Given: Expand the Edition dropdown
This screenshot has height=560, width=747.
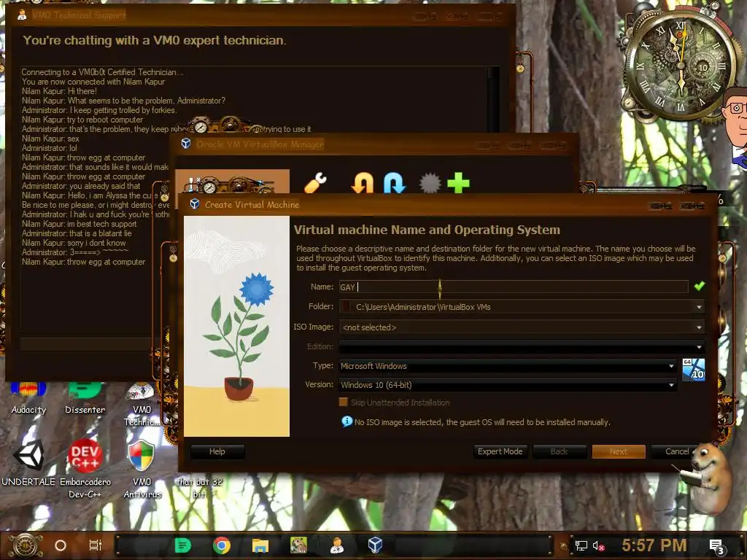Looking at the screenshot, I should click(699, 346).
